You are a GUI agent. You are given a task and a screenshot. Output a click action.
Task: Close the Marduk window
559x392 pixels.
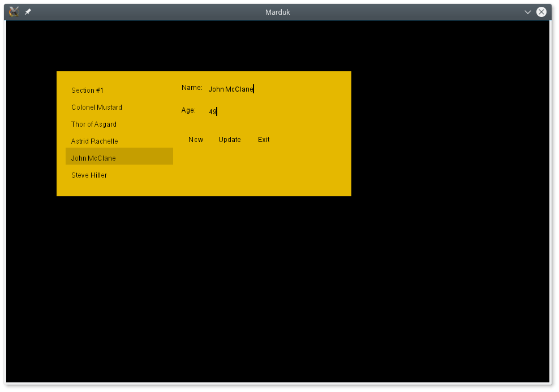(541, 12)
